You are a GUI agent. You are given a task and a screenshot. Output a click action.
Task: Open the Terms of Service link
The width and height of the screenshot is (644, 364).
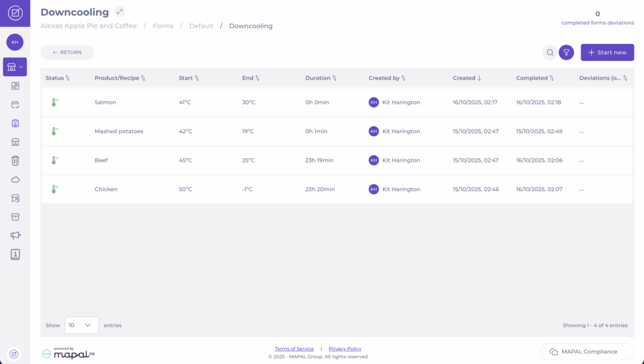coord(294,349)
